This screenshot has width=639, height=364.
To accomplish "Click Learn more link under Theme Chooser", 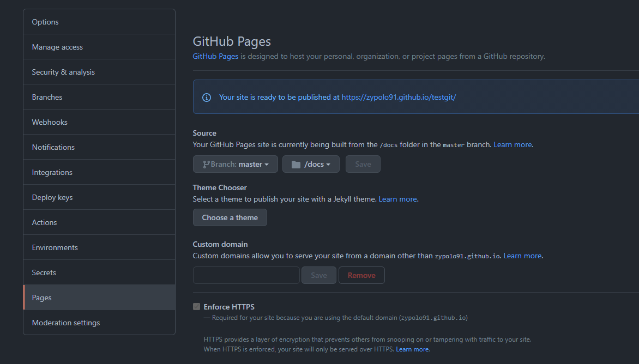I will (398, 199).
